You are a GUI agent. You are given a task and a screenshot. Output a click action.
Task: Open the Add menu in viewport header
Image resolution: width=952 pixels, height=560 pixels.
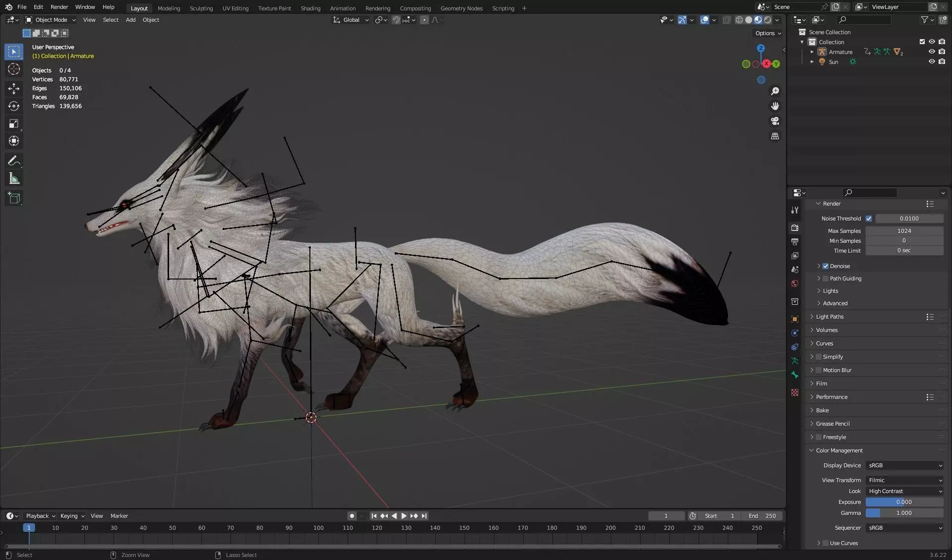coord(130,20)
